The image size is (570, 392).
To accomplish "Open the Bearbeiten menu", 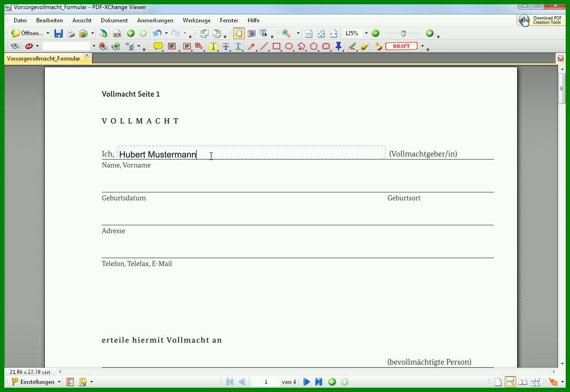I will 50,20.
